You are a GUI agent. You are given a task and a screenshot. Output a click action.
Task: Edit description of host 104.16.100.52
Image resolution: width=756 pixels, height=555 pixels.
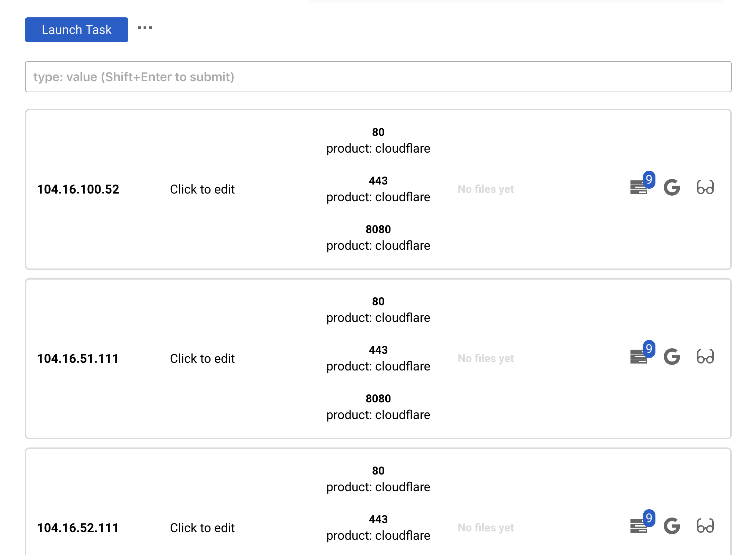click(202, 189)
